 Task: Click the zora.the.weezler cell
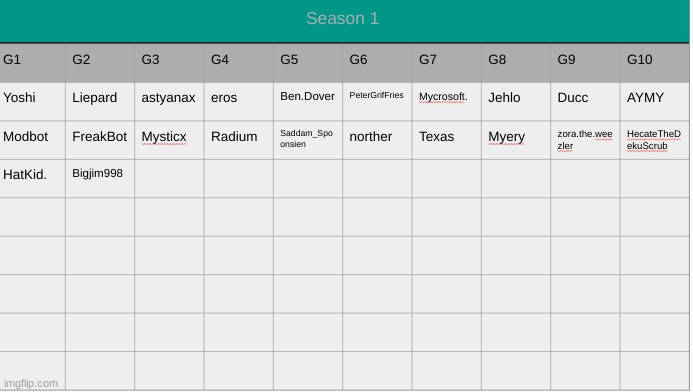tap(586, 140)
